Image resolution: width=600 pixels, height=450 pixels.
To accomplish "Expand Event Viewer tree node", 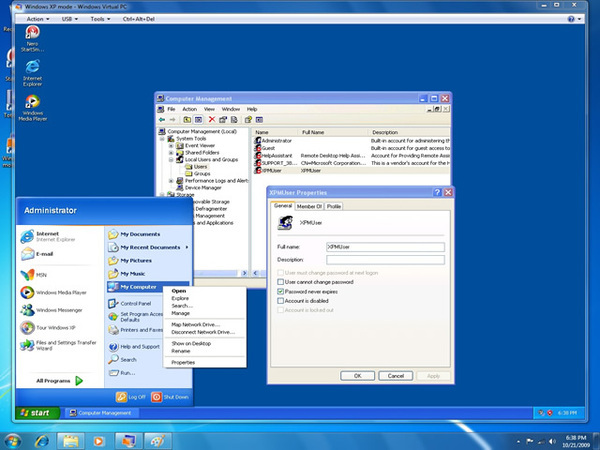I will coord(171,145).
